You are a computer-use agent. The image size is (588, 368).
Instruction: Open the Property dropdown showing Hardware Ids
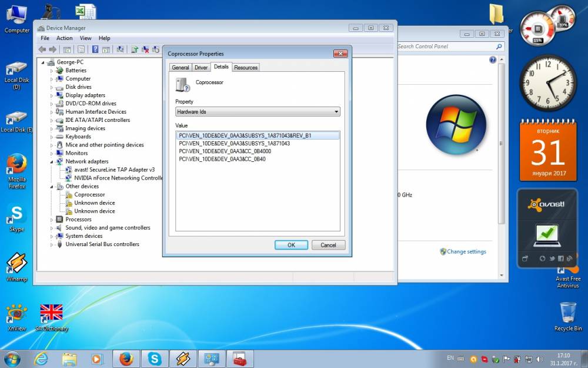click(258, 111)
